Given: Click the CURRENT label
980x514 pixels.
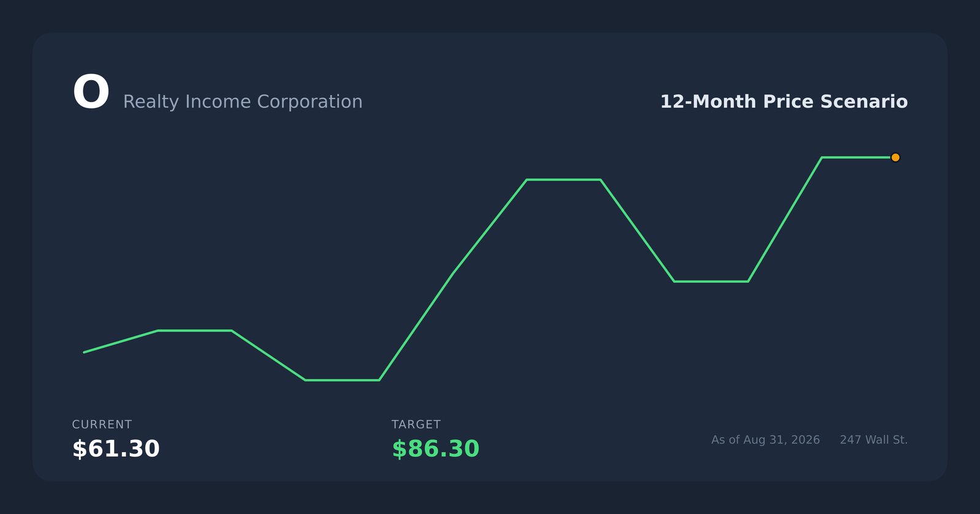Looking at the screenshot, I should 102,424.
